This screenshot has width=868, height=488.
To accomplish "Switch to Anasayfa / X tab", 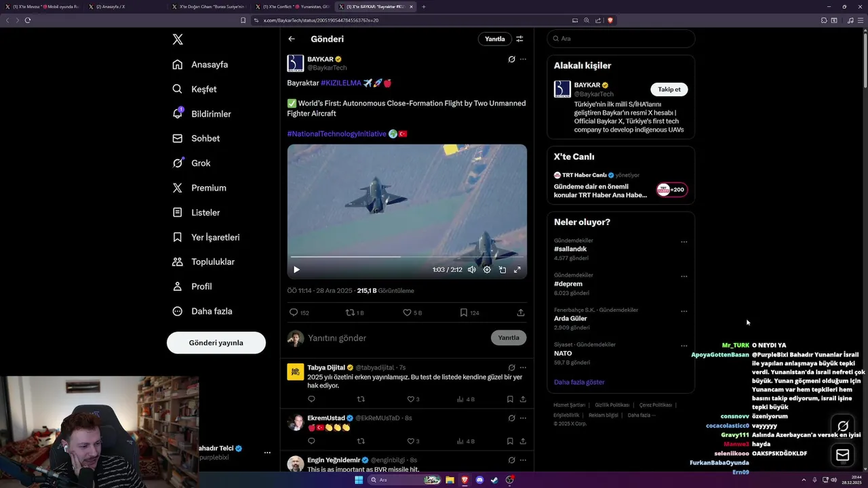I will click(126, 7).
